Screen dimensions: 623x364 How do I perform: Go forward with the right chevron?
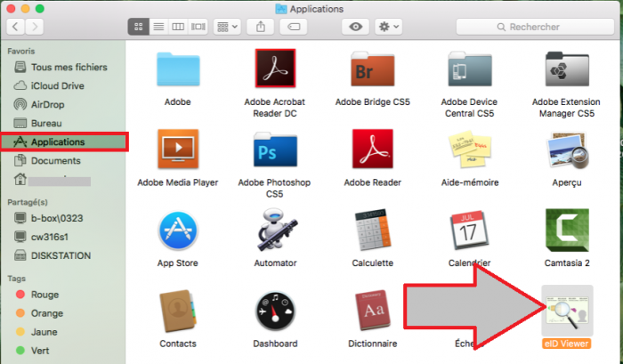(x=35, y=27)
